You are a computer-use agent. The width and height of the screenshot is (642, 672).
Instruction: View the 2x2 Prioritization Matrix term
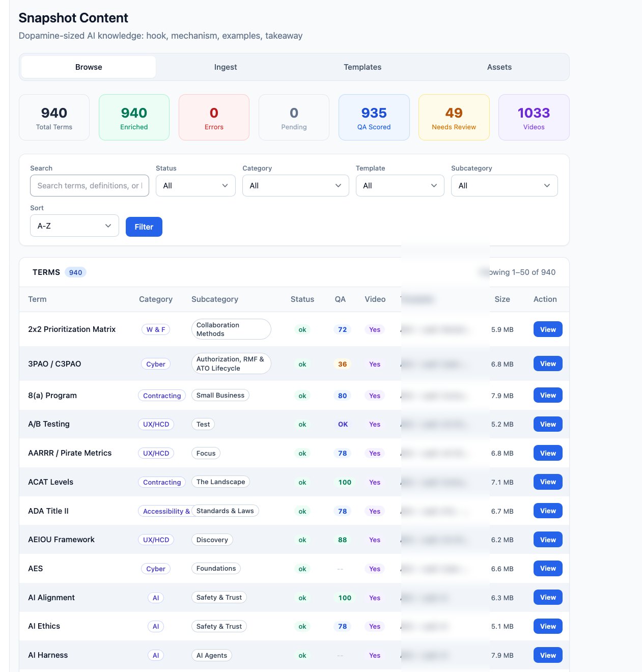(x=548, y=329)
